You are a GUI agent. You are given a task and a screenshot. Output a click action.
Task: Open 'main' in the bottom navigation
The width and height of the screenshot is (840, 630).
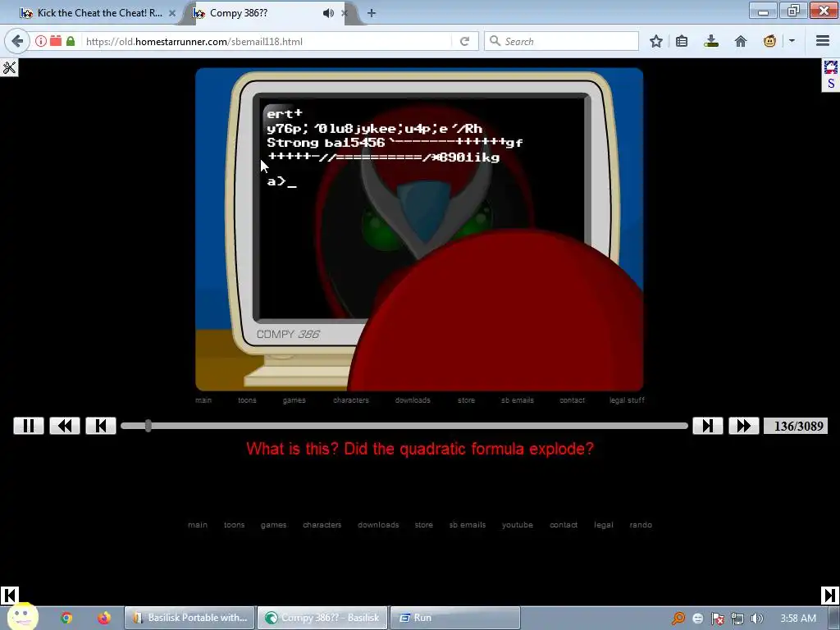point(198,525)
